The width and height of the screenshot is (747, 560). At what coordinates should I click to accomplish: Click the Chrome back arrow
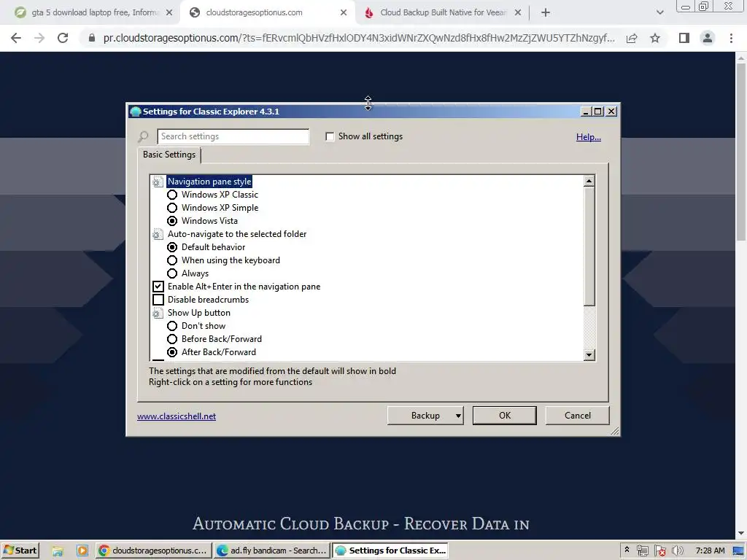16,38
